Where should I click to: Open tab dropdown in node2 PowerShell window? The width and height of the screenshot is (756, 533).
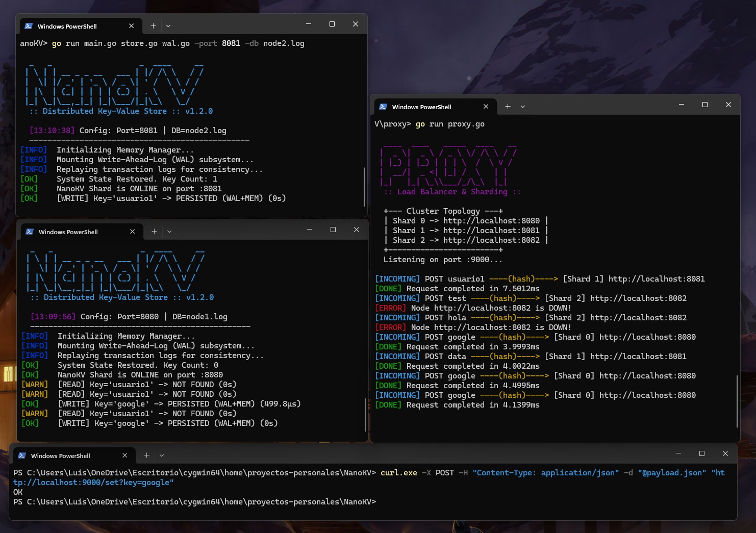pyautogui.click(x=168, y=26)
